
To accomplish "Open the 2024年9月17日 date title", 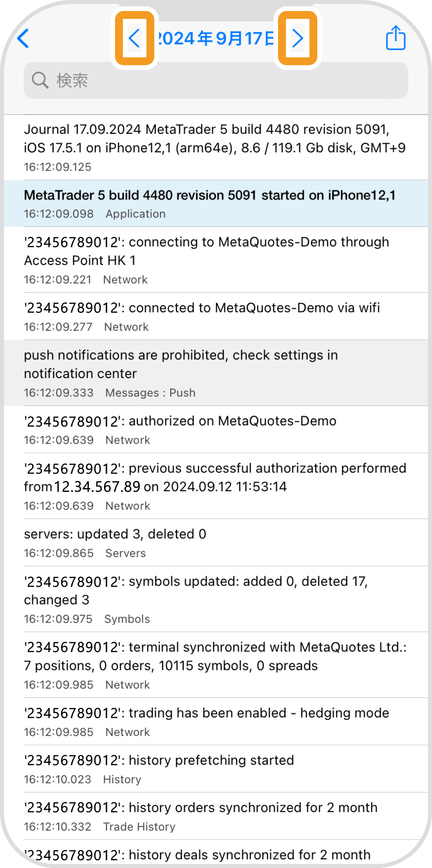I will 216,38.
